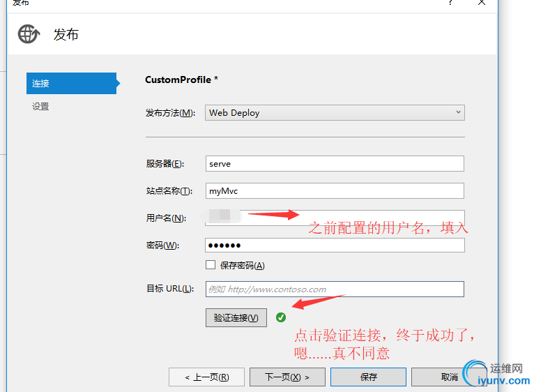The width and height of the screenshot is (534, 392).
Task: Click the 服务器 input field containing serve
Action: coord(335,164)
